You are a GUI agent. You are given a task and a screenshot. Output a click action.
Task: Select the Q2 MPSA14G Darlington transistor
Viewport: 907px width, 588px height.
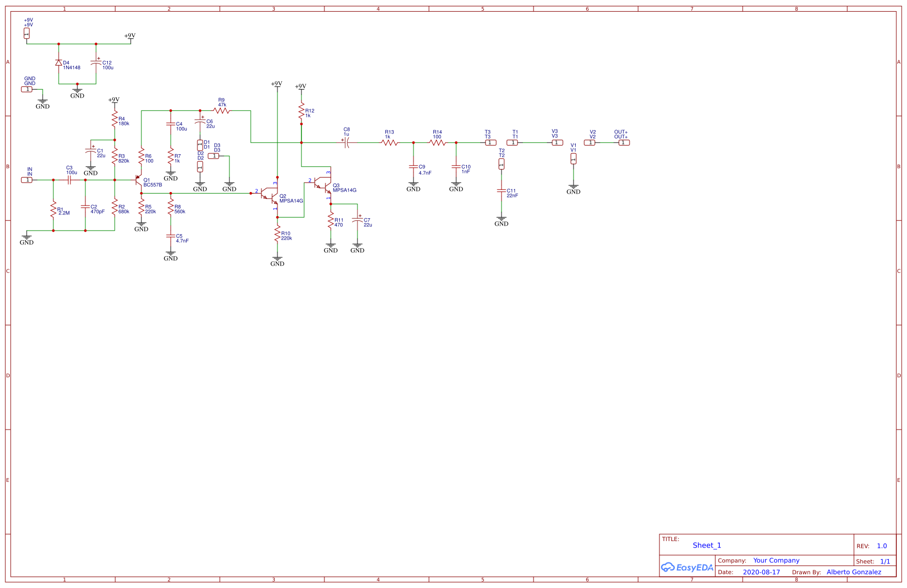270,195
